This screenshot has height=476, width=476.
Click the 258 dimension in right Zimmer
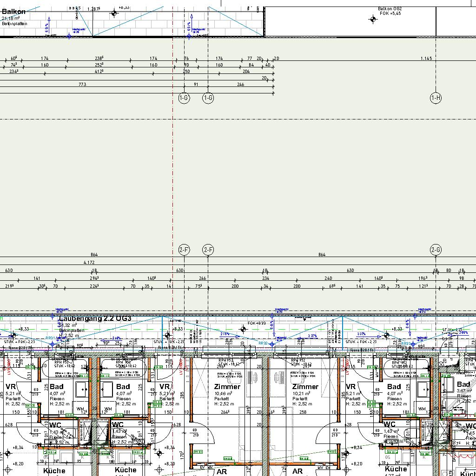pyautogui.click(x=303, y=412)
